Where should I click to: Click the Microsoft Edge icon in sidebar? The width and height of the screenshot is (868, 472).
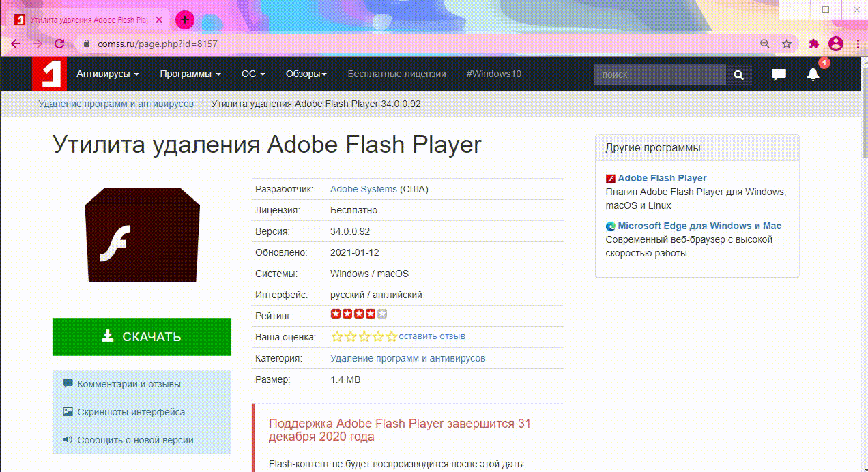(x=609, y=225)
